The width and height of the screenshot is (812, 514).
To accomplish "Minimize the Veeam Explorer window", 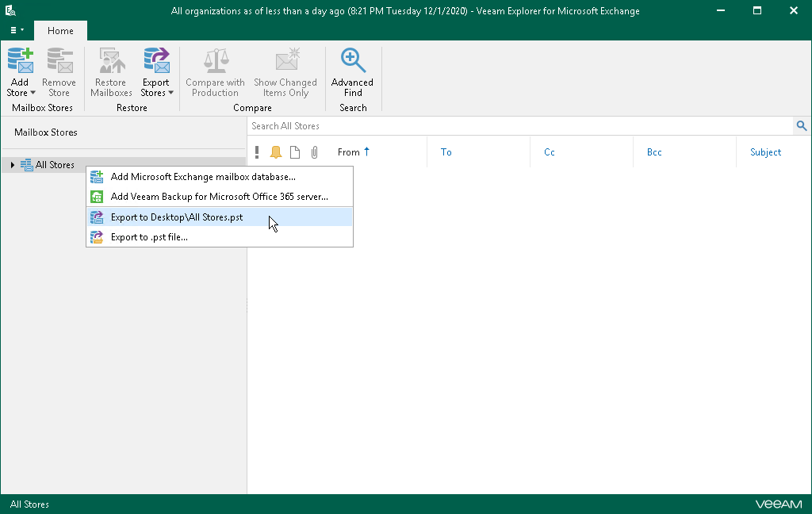I will 720,10.
